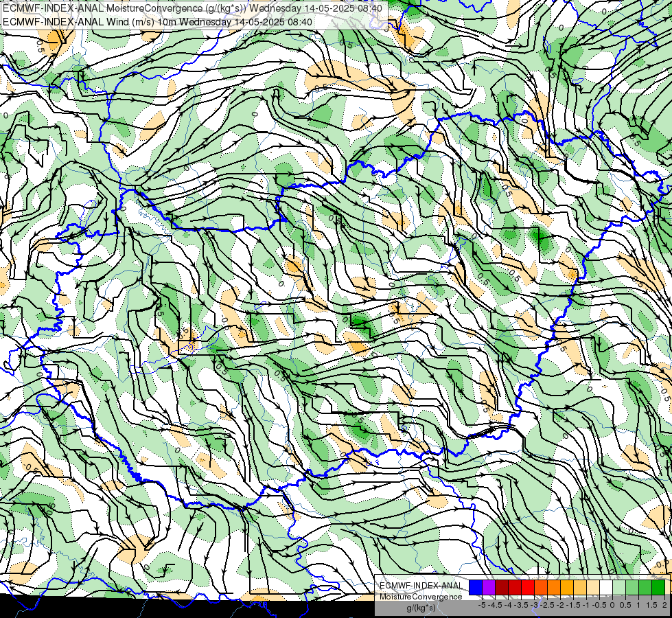Click the white legend swatch between -0.5 and 0

606,588
